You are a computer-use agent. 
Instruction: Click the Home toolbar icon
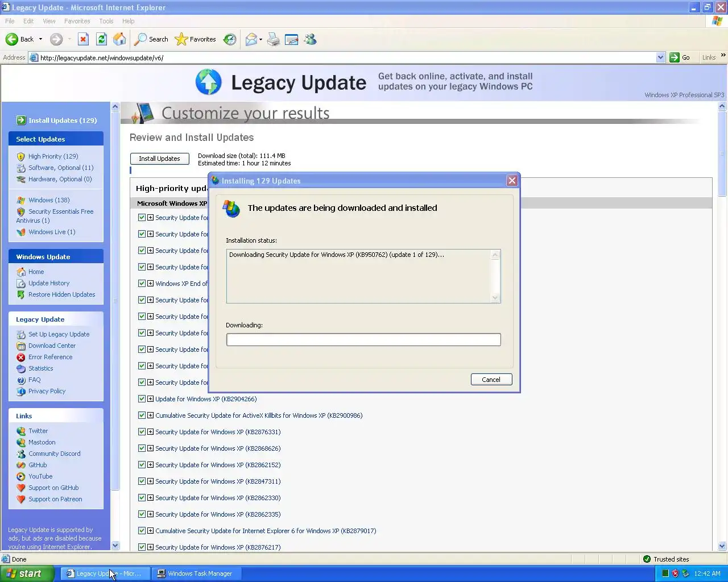[x=119, y=39]
